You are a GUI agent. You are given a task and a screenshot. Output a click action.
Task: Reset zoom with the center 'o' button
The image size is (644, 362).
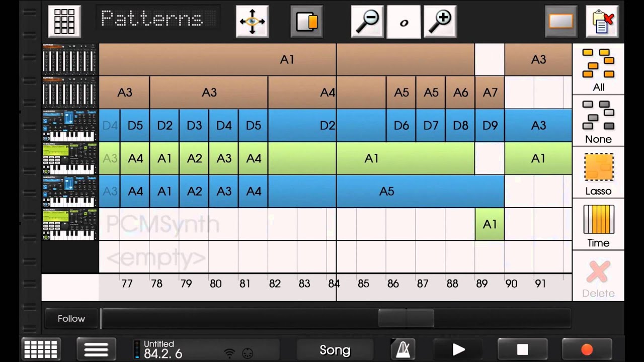click(x=404, y=21)
